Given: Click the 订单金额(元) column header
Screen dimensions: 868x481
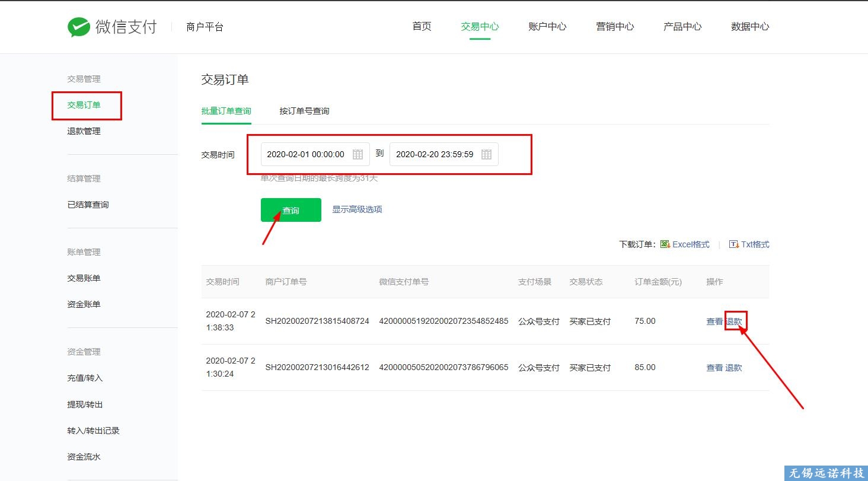Looking at the screenshot, I should (658, 282).
